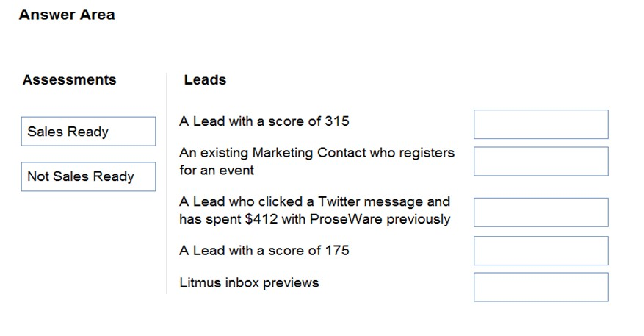Click answer box for Twitter message lead
Viewport: 644px width, 336px height.
pos(541,212)
